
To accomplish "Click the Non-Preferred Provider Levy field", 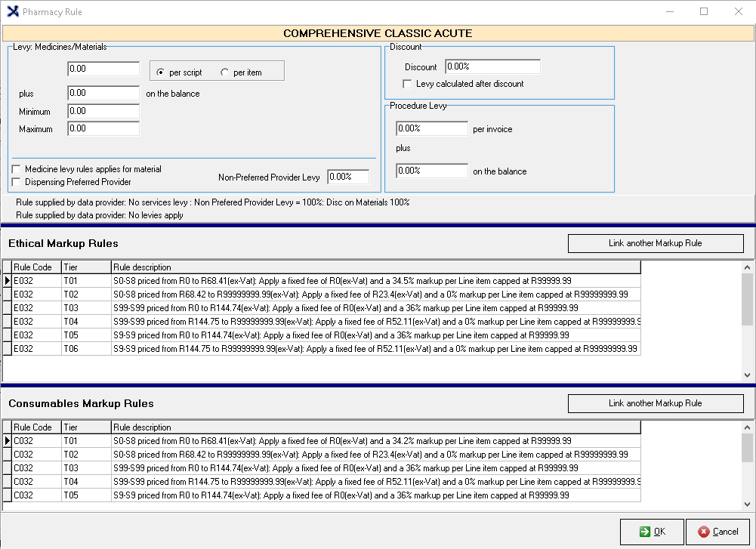I will [x=348, y=177].
